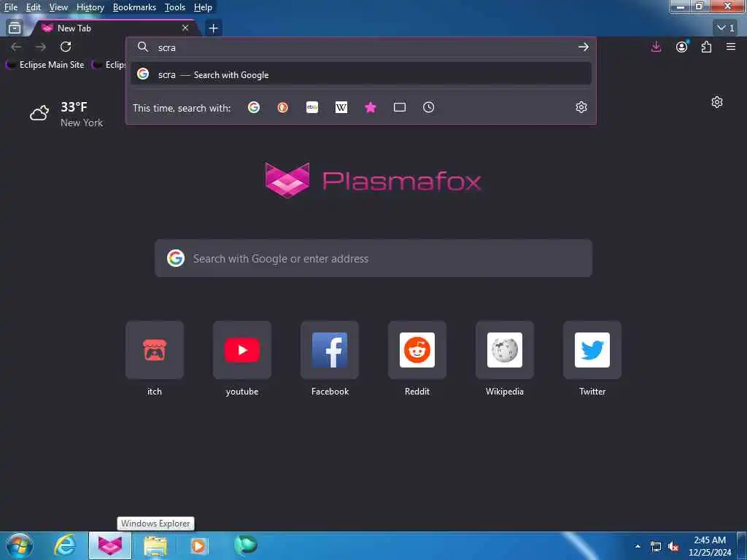Open the media player taskbar icon

[198, 545]
